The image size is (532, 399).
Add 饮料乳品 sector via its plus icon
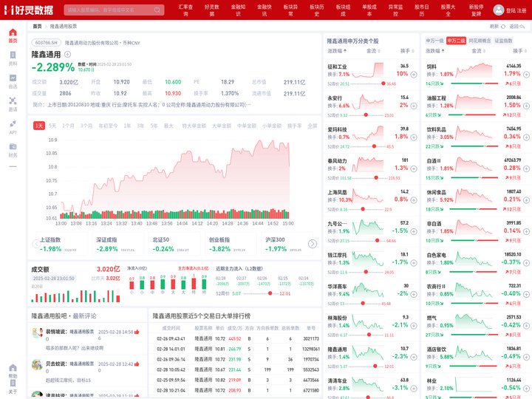pyautogui.click(x=526, y=137)
